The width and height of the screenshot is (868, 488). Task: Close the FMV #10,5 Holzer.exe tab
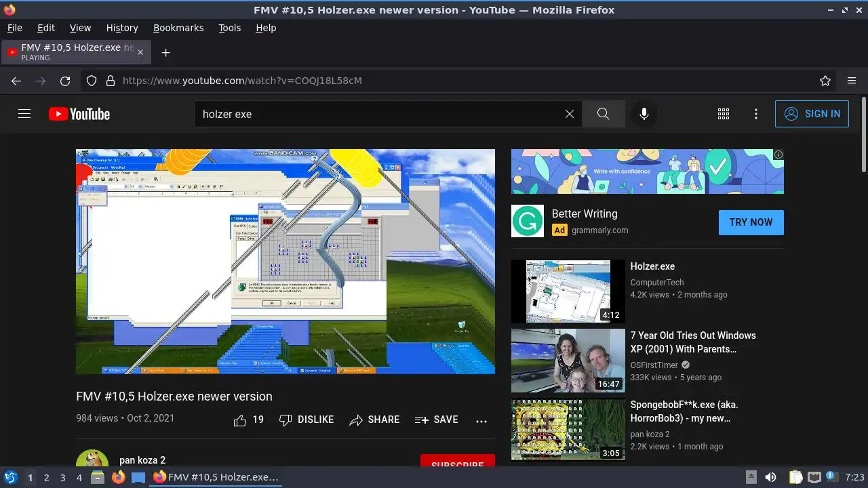tap(140, 52)
